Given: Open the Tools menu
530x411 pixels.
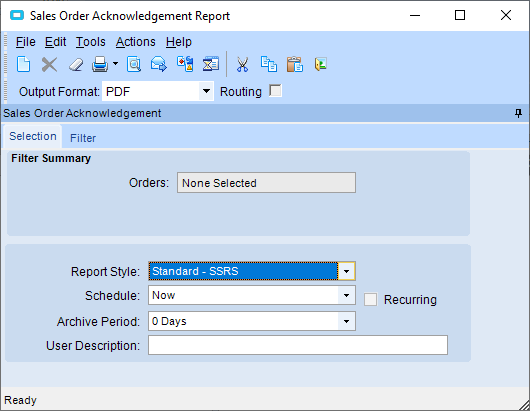Looking at the screenshot, I should point(91,42).
